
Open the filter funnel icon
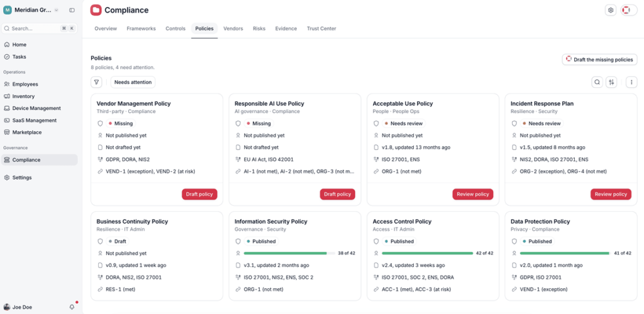[96, 82]
